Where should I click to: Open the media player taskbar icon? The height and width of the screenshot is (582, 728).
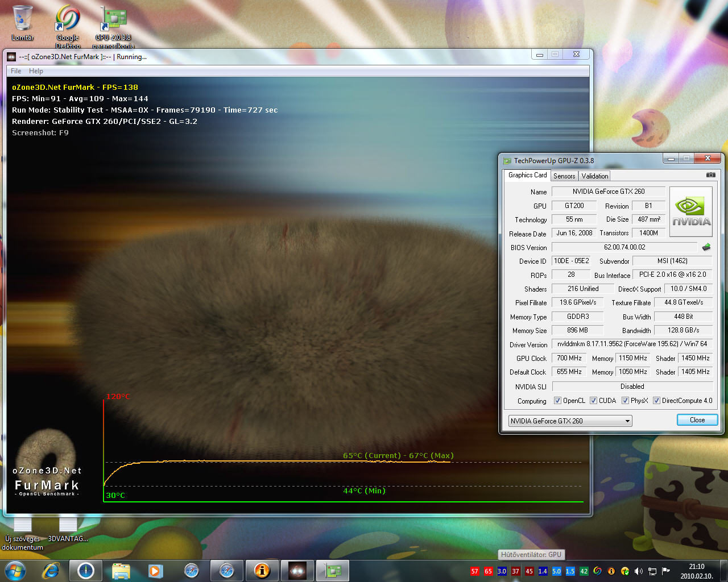(155, 571)
